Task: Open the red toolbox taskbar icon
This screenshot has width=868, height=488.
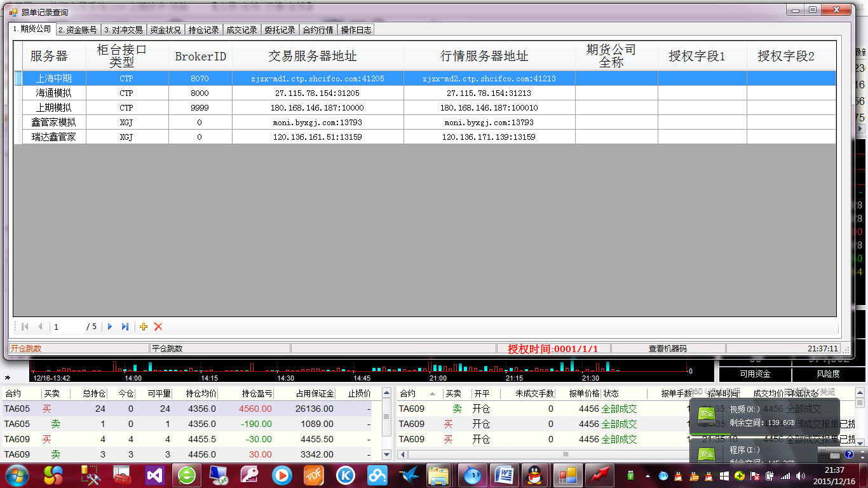Action: (x=123, y=475)
